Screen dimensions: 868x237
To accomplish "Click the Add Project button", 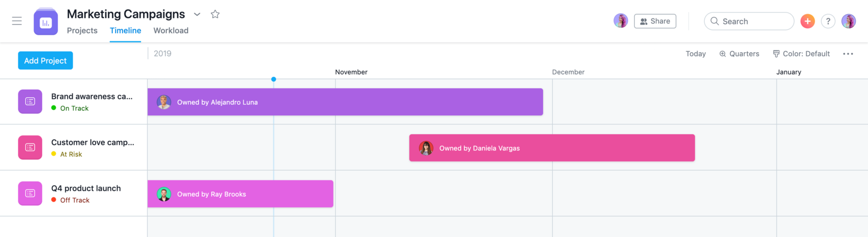I will pyautogui.click(x=46, y=60).
